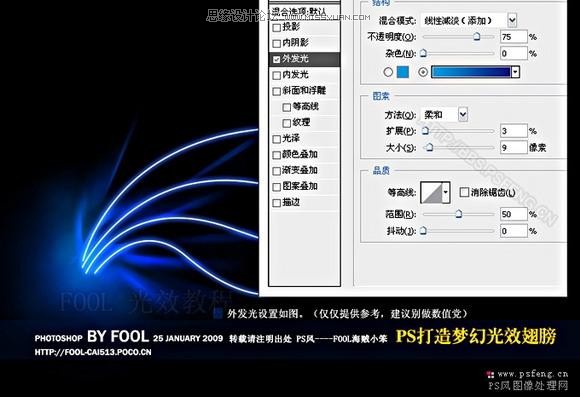Click the 范围 range slider handle
Screen dimensions: 580x397
(x=459, y=214)
